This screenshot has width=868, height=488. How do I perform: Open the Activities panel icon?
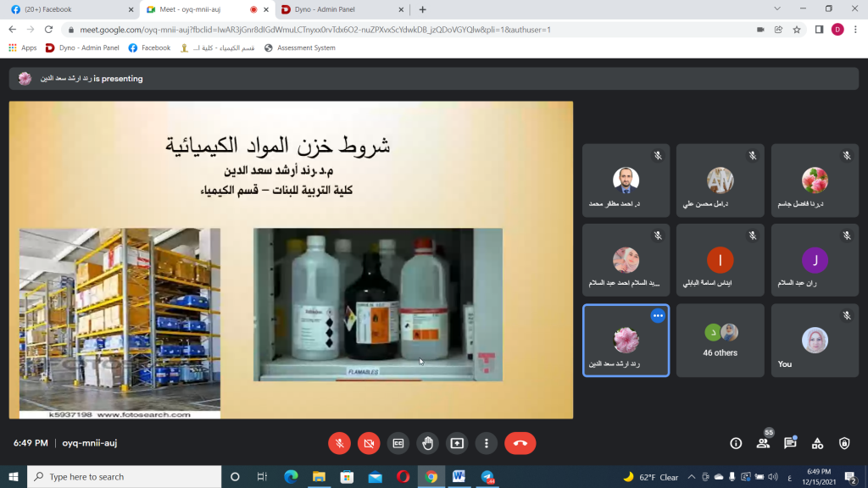pos(817,443)
